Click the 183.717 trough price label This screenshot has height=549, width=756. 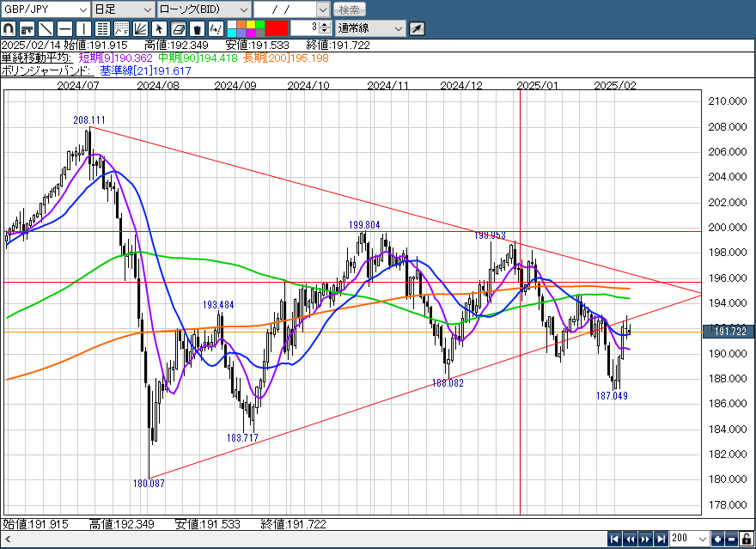coord(242,438)
